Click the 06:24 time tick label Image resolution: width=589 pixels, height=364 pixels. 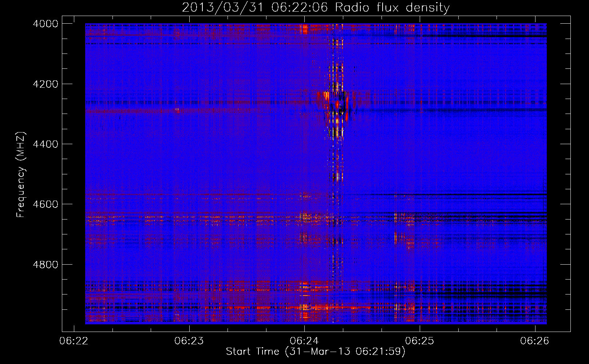pos(304,341)
